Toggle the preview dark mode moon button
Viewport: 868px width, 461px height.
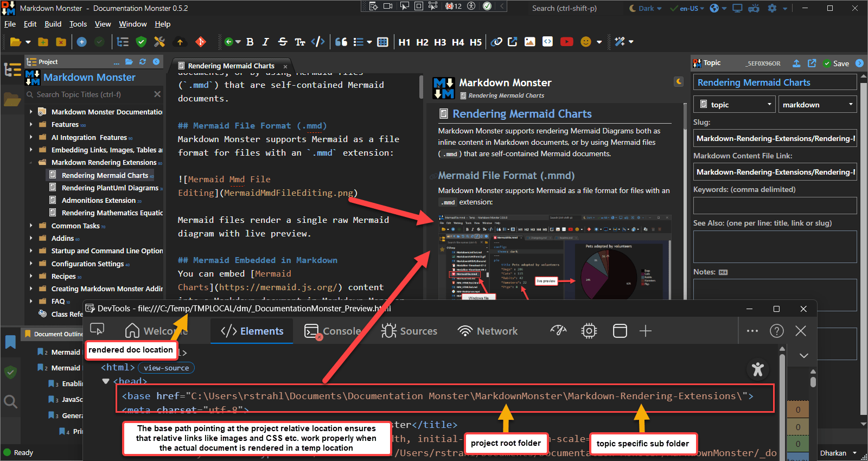coord(679,81)
